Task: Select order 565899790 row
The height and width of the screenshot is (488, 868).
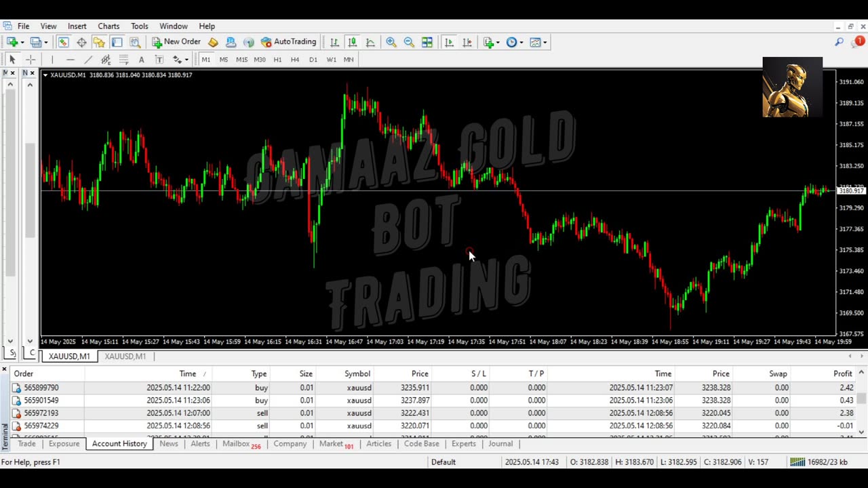Action: pos(434,388)
